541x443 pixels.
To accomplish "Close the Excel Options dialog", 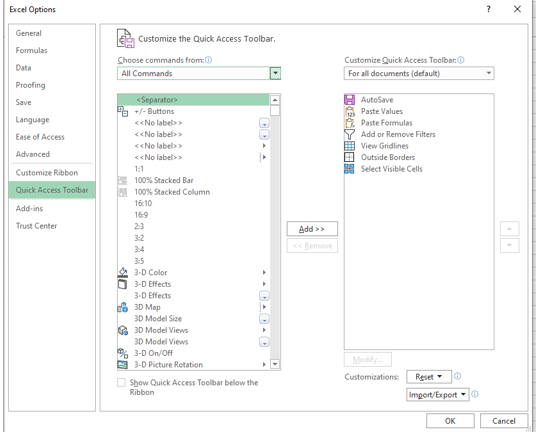I will tap(517, 9).
